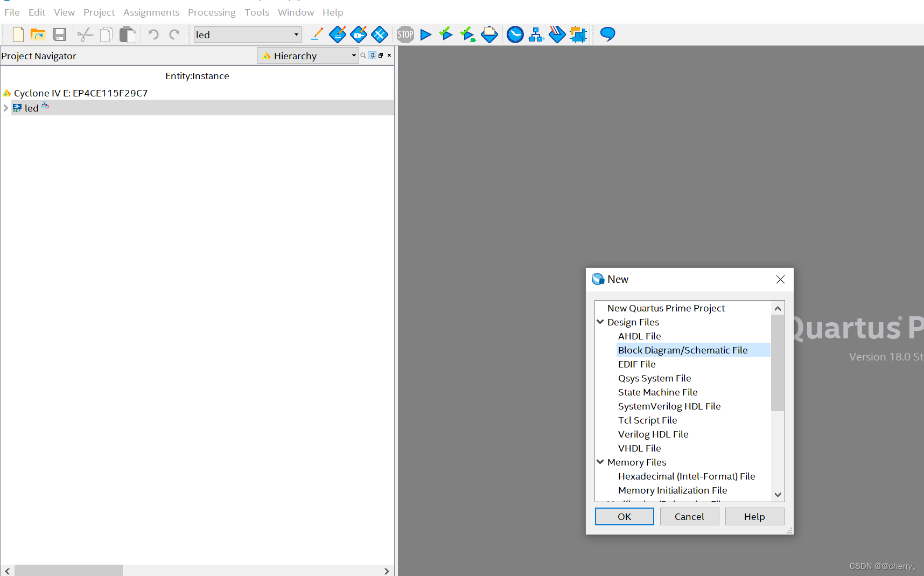Select Block Diagram/Schematic File
The image size is (924, 576).
[x=683, y=350]
